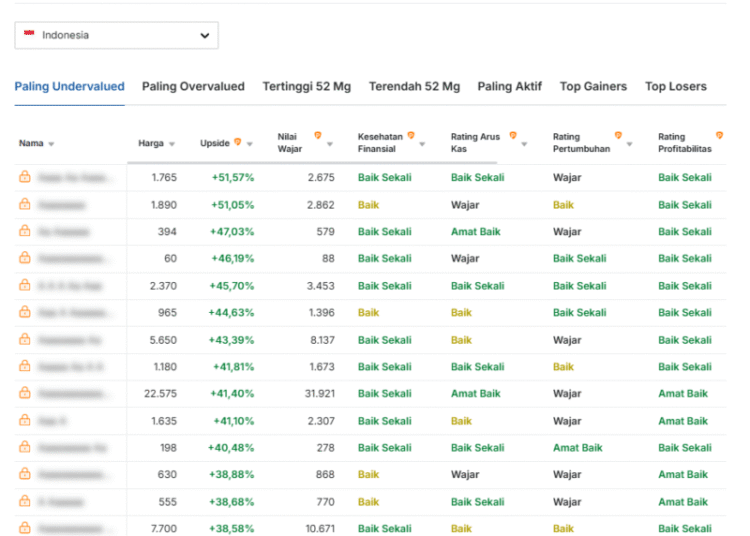The width and height of the screenshot is (750, 536).
Task: Click upside value +38,88%
Action: pyautogui.click(x=232, y=475)
